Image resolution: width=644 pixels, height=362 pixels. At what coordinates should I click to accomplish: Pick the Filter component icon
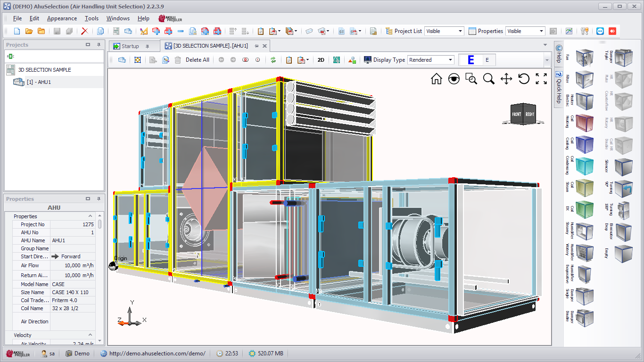pyautogui.click(x=585, y=79)
